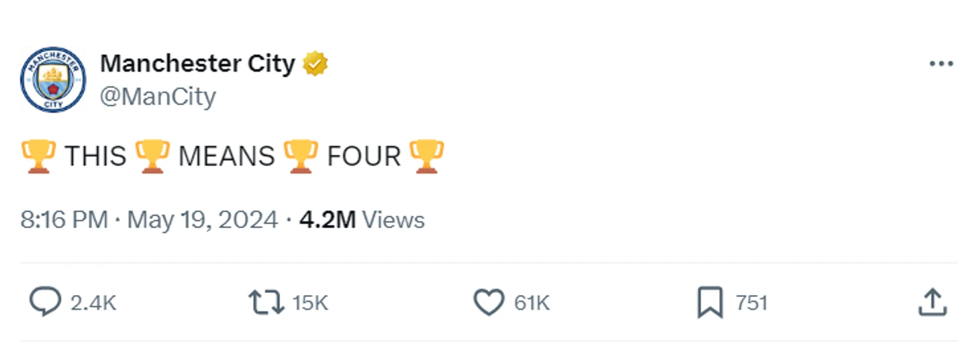Click the 15K reposts count
This screenshot has height=352, width=980.
(310, 303)
